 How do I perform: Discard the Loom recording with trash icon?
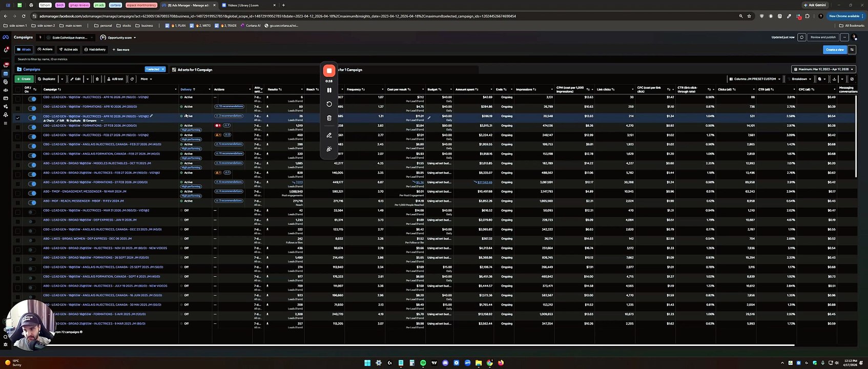click(329, 118)
